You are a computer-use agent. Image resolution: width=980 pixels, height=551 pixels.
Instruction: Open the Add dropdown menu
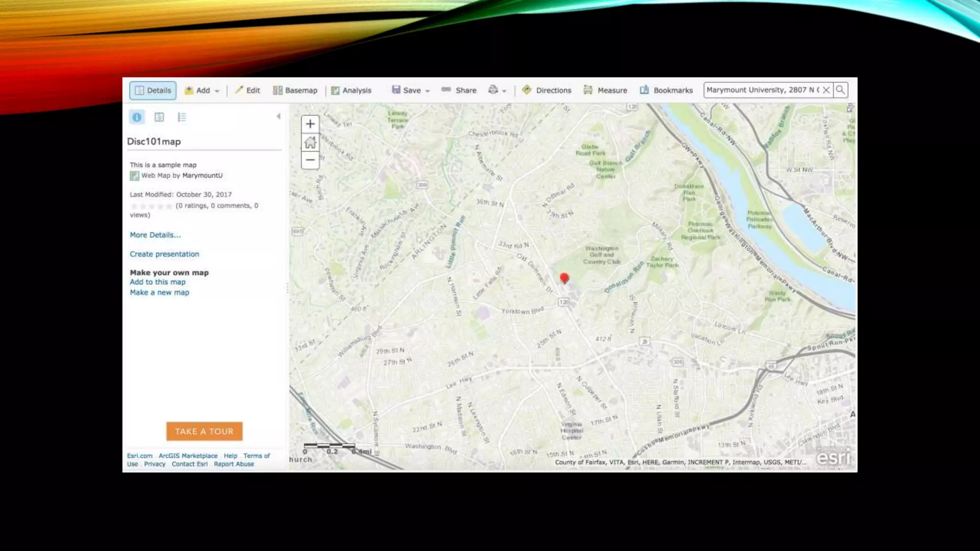pos(202,90)
